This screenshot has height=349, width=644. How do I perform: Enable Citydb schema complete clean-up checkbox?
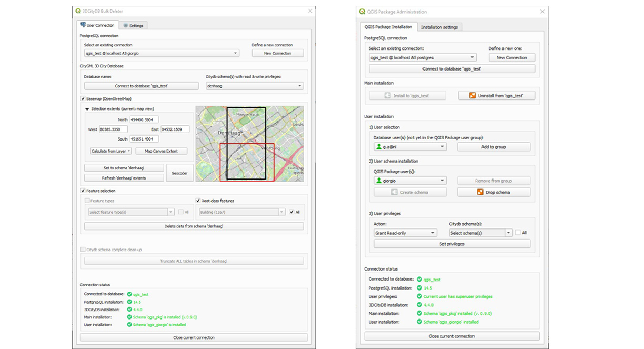(x=83, y=250)
